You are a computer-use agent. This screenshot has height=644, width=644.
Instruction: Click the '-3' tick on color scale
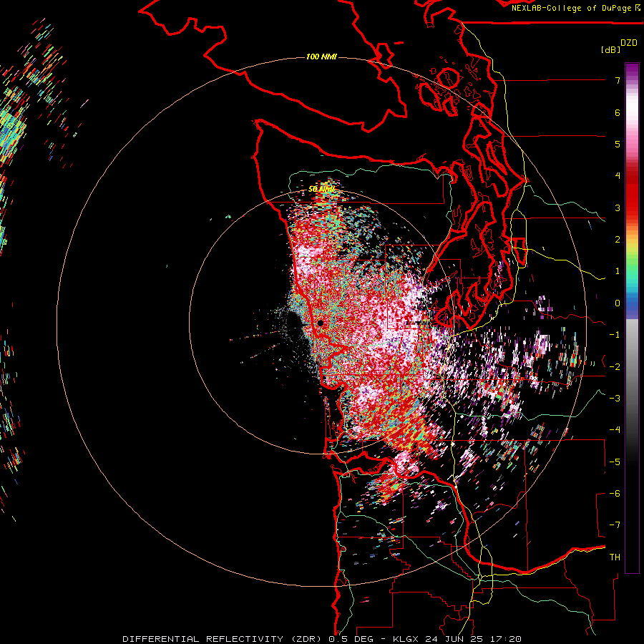615,399
